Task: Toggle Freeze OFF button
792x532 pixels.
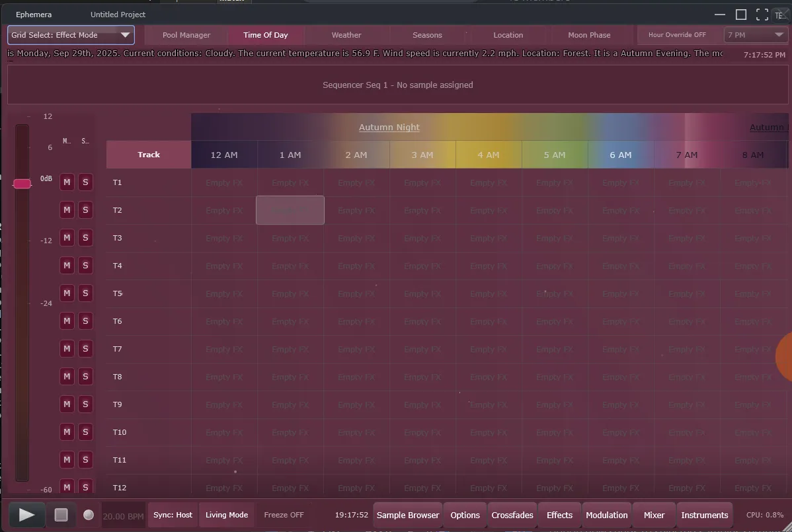Action: [284, 515]
